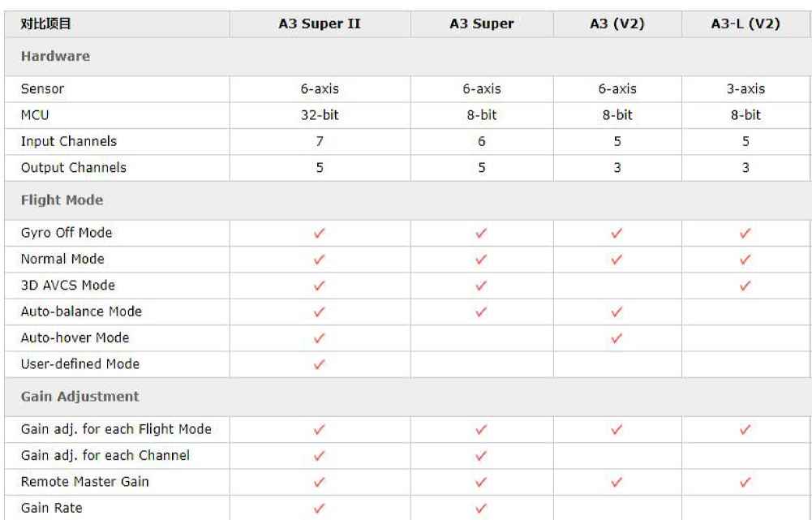Click the 3-axis Sensor cell
This screenshot has width=812, height=520.
745,89
